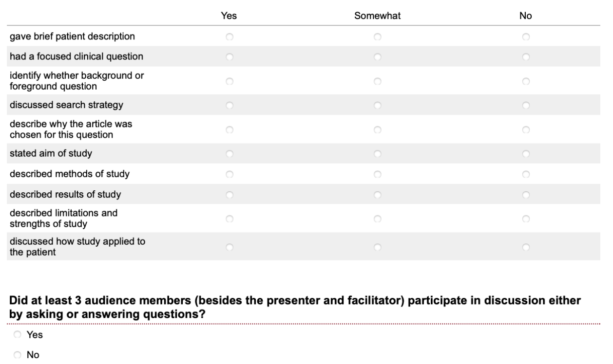This screenshot has height=364, width=613.
Task: Pick Yes for stated aim of study
Action: [x=229, y=154]
